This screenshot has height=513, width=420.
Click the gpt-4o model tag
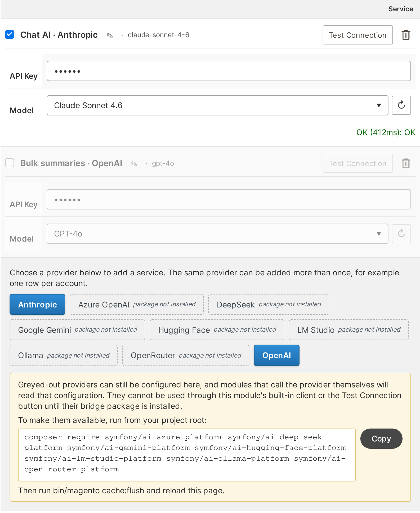tap(163, 163)
